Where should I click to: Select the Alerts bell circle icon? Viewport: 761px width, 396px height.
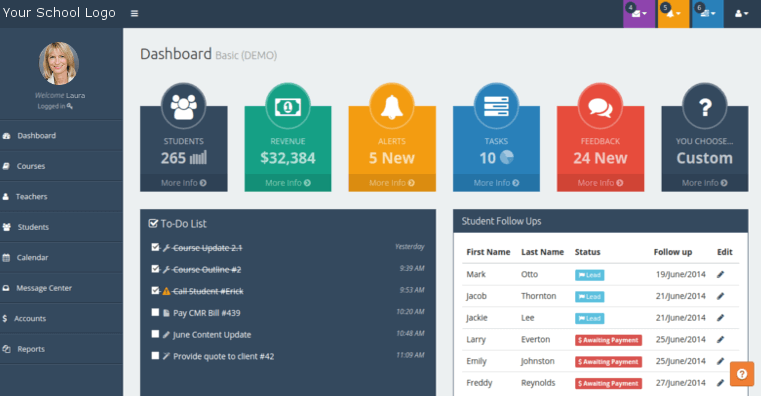pyautogui.click(x=392, y=106)
